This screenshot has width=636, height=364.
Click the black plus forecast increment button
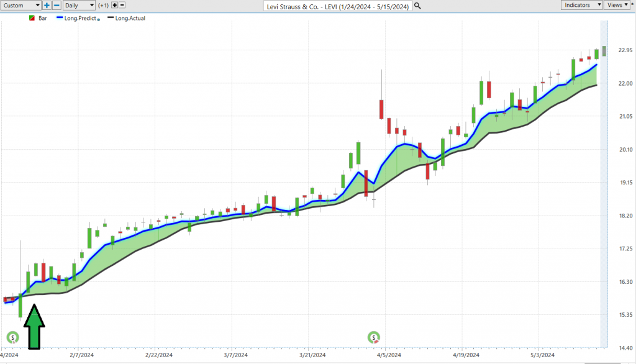(x=114, y=5)
